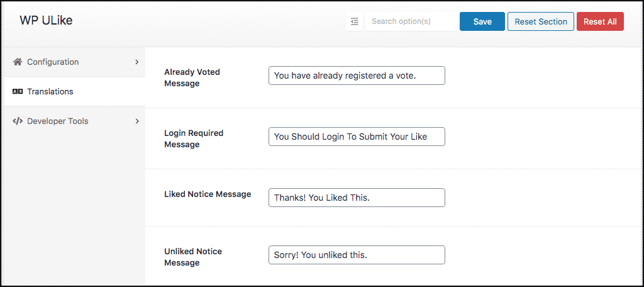Click the blue Save button

click(482, 21)
